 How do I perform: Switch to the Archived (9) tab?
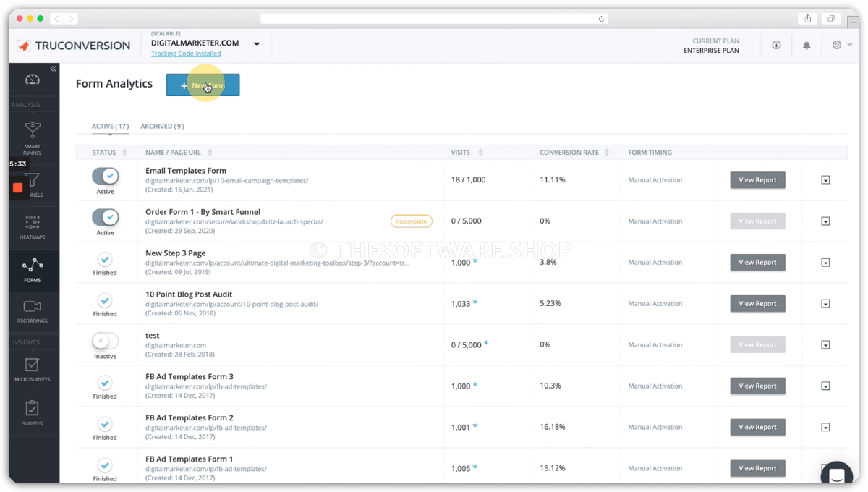pyautogui.click(x=162, y=127)
